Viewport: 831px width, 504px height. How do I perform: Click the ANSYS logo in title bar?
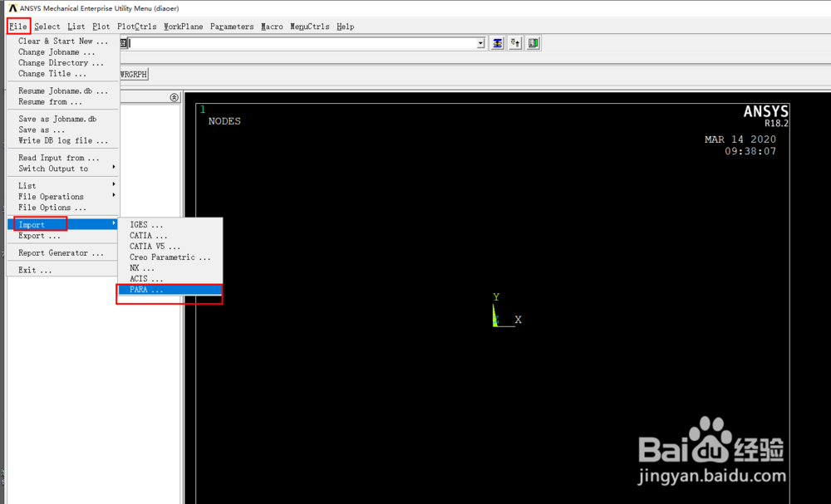(12, 8)
